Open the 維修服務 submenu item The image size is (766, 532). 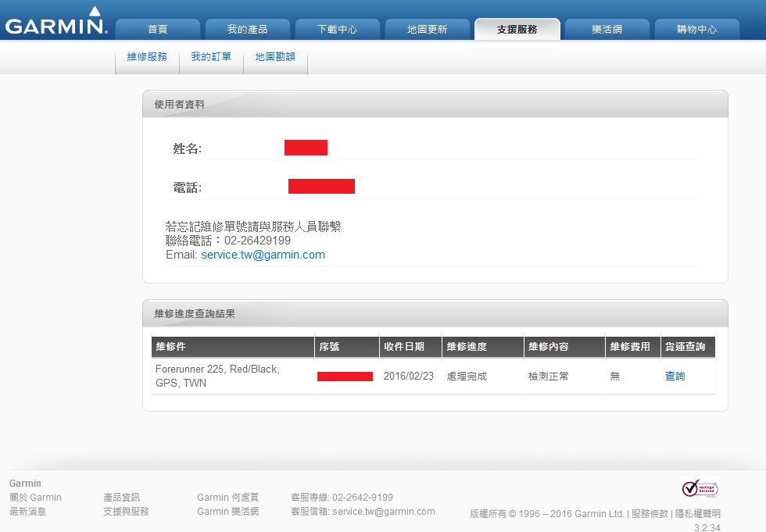(147, 56)
